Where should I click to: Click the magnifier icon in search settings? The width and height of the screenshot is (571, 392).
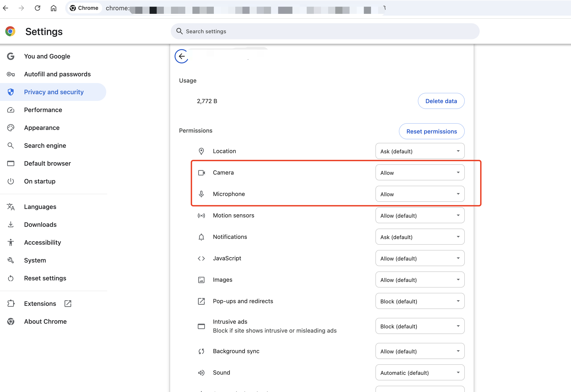point(179,31)
